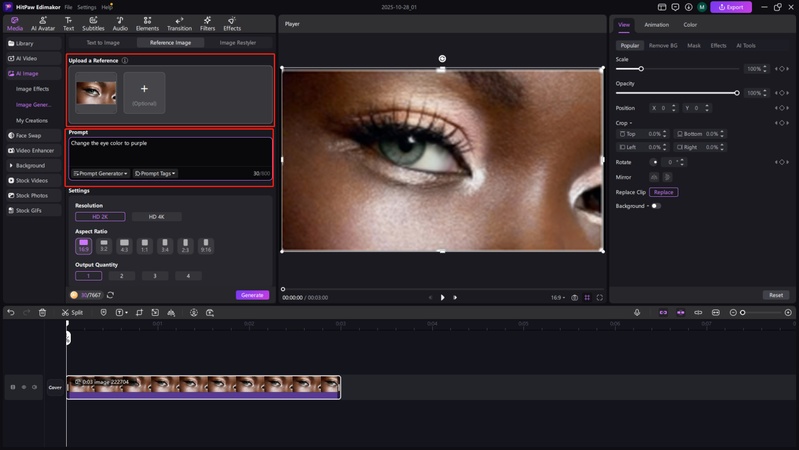Click the vertical Mirror flip button
799x450 pixels.
click(667, 177)
